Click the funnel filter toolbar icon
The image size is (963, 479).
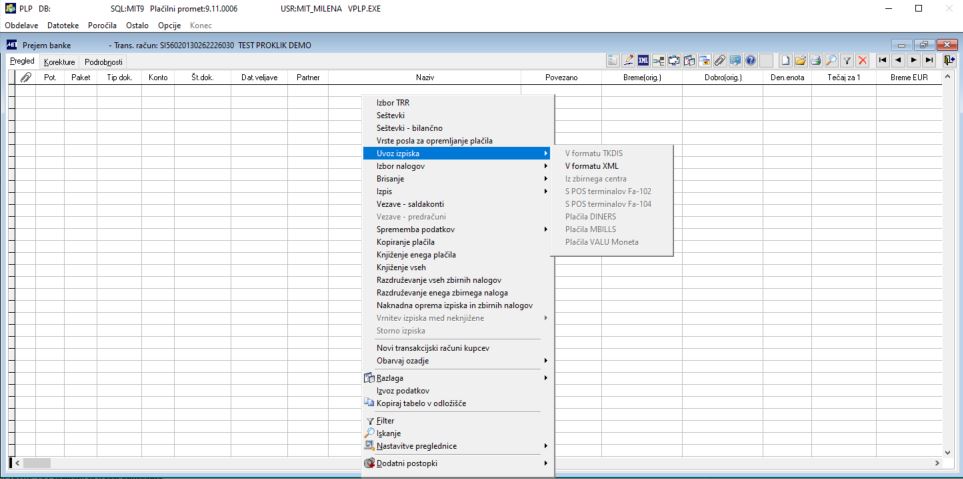pyautogui.click(x=847, y=60)
